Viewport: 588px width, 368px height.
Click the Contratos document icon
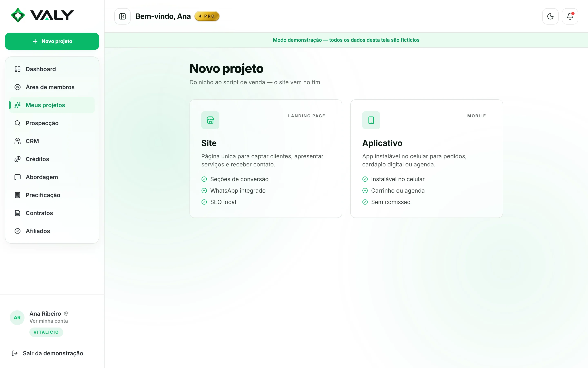pyautogui.click(x=18, y=213)
